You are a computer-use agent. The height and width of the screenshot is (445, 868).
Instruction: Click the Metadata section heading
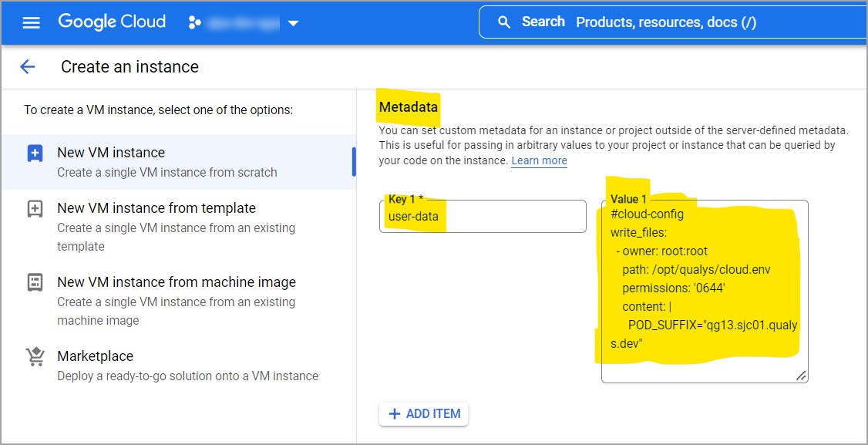pos(409,107)
